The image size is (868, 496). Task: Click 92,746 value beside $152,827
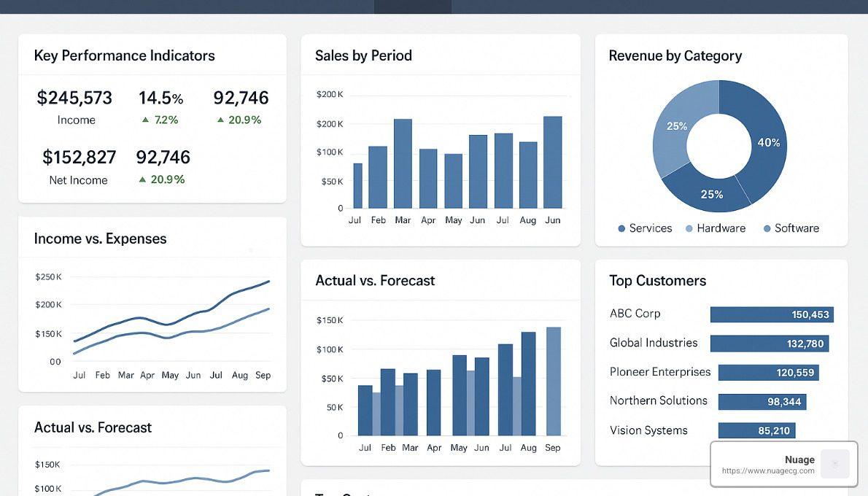(163, 158)
